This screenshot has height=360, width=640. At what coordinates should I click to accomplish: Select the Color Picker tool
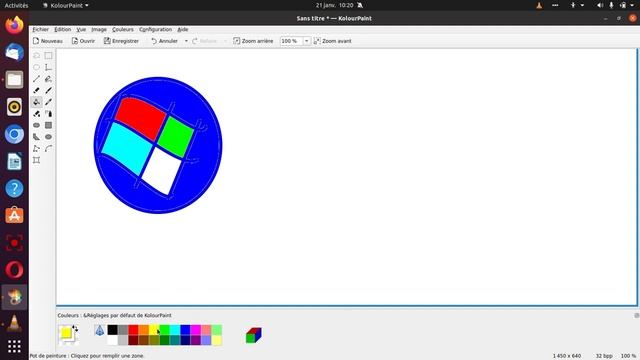click(48, 102)
